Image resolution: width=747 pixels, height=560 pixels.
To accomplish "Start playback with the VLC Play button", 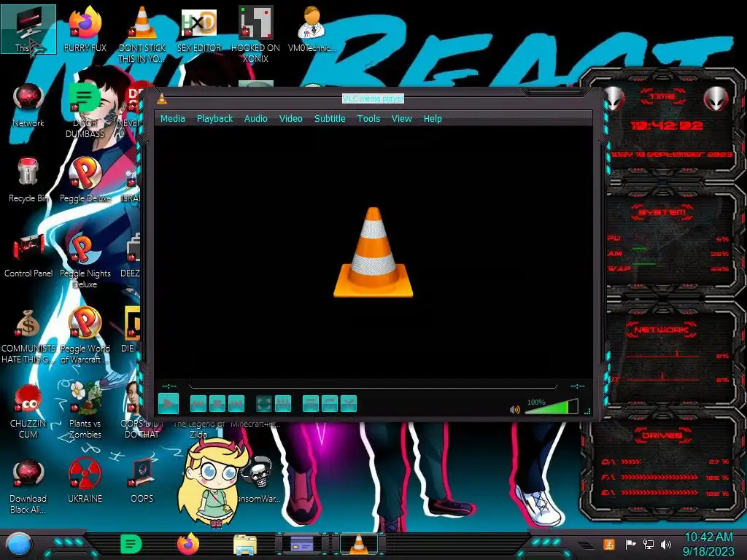I will click(x=169, y=404).
